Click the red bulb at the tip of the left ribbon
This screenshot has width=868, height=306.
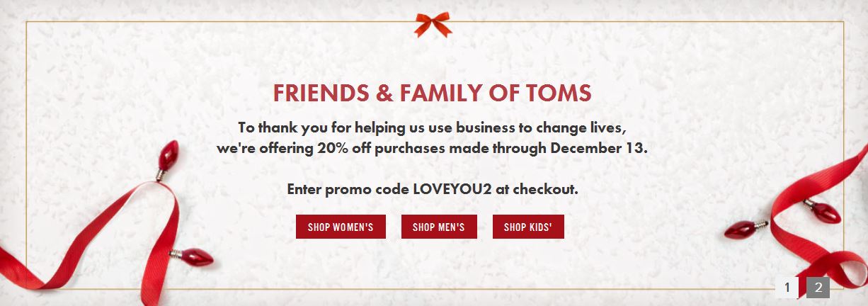click(x=169, y=154)
